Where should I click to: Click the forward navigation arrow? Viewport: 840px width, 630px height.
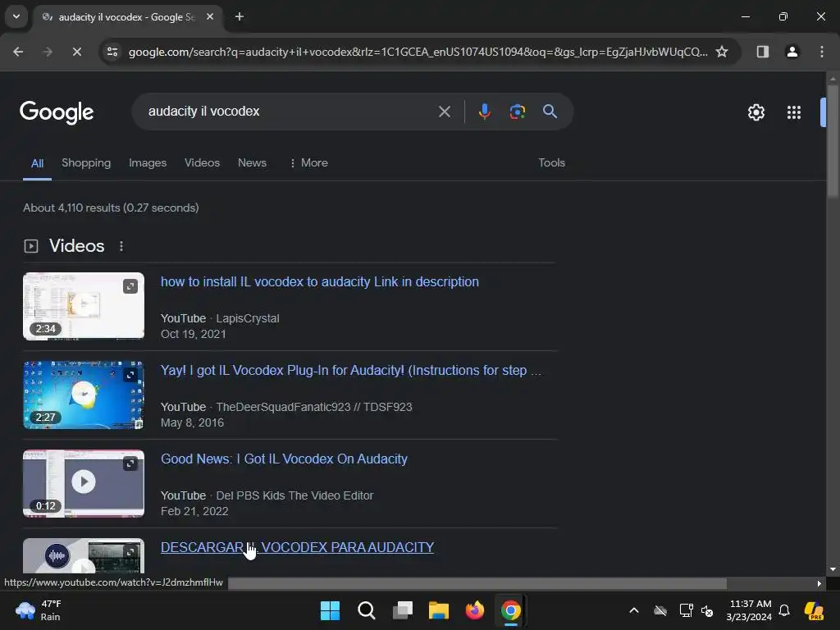[x=48, y=52]
